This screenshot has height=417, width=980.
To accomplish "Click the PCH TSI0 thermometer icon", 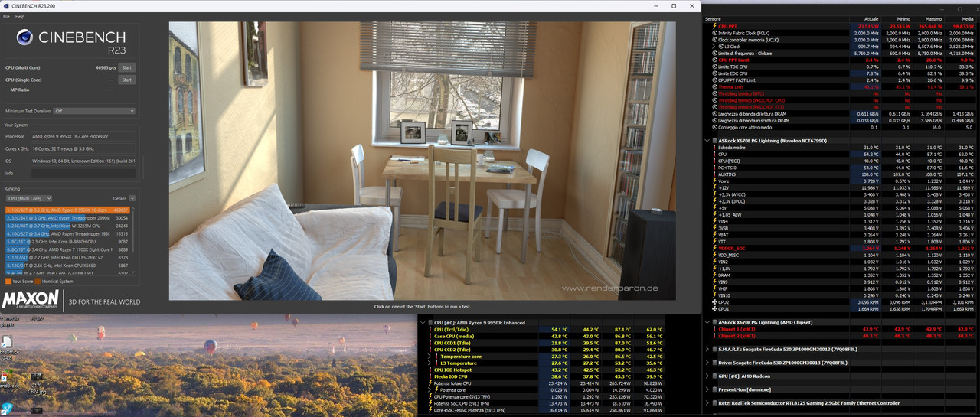I will [714, 168].
